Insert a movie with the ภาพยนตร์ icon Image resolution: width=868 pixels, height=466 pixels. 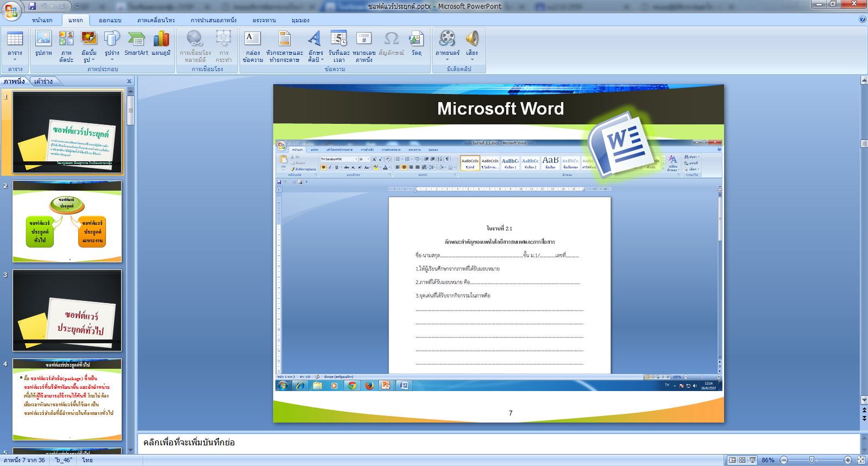click(447, 39)
